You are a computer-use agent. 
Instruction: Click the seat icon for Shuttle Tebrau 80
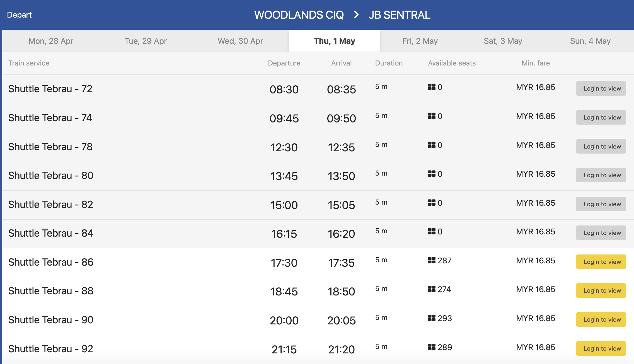(x=432, y=174)
